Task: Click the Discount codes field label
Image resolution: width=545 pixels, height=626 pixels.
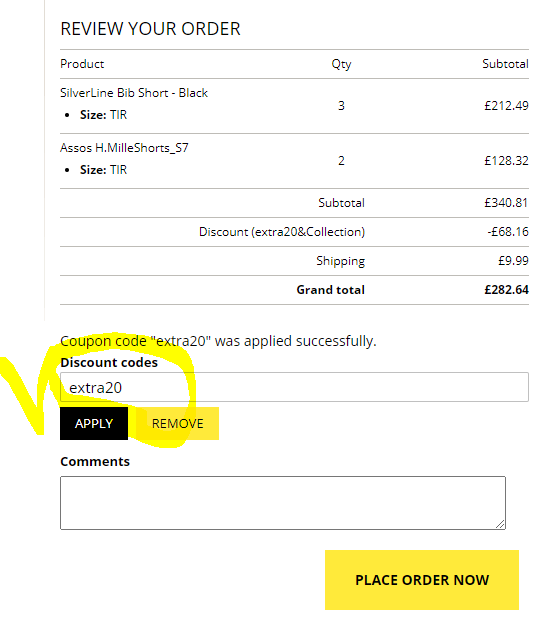Action: (x=109, y=362)
